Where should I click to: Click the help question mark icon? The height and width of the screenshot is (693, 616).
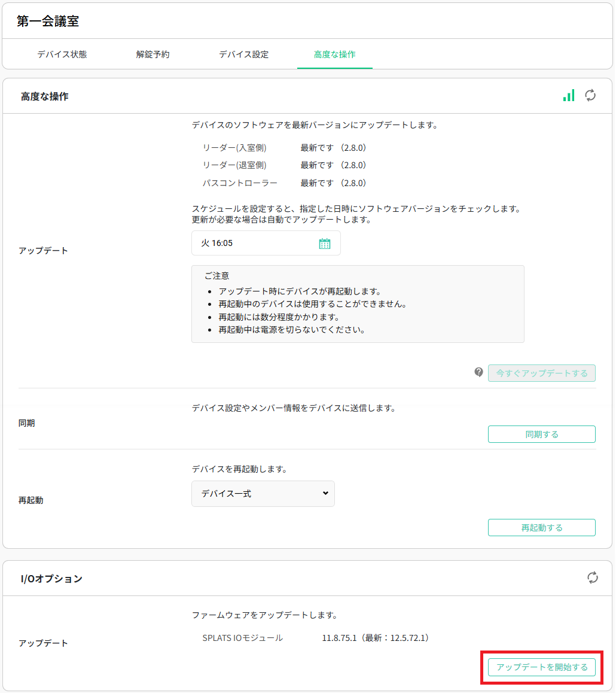click(x=478, y=372)
